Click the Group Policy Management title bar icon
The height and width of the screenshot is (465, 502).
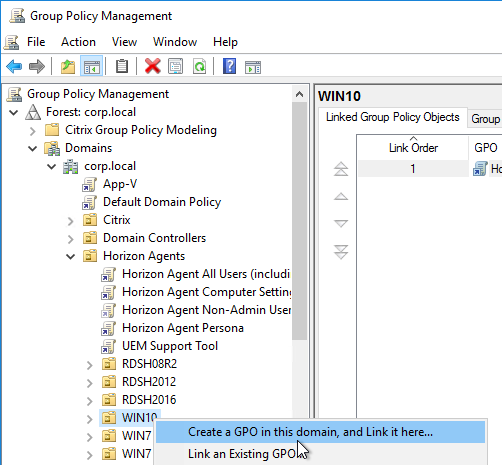[x=17, y=16]
